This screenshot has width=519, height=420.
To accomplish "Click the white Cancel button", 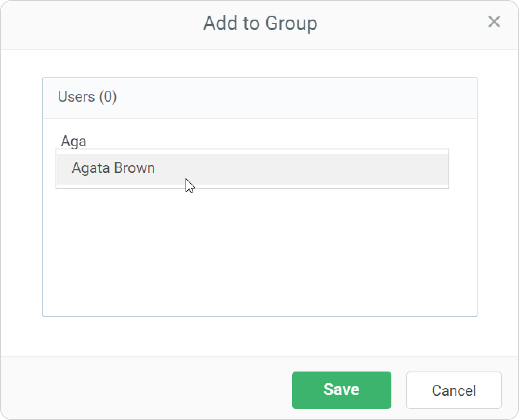I will coord(454,390).
